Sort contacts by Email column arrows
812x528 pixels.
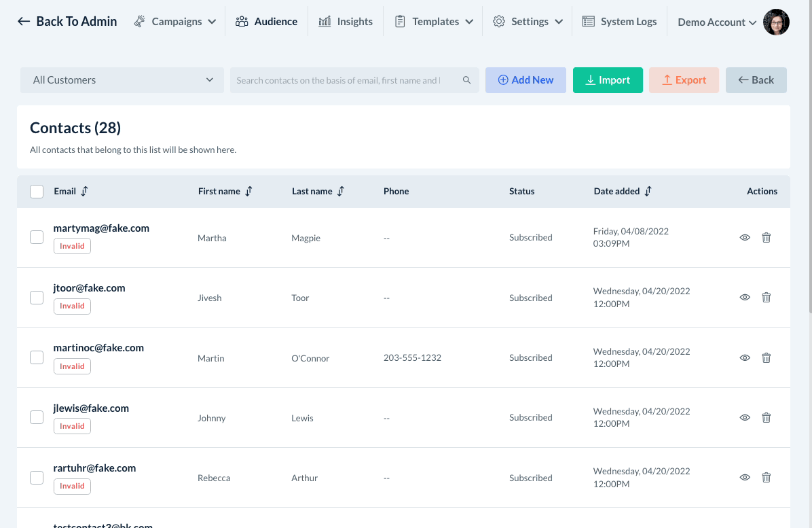84,191
